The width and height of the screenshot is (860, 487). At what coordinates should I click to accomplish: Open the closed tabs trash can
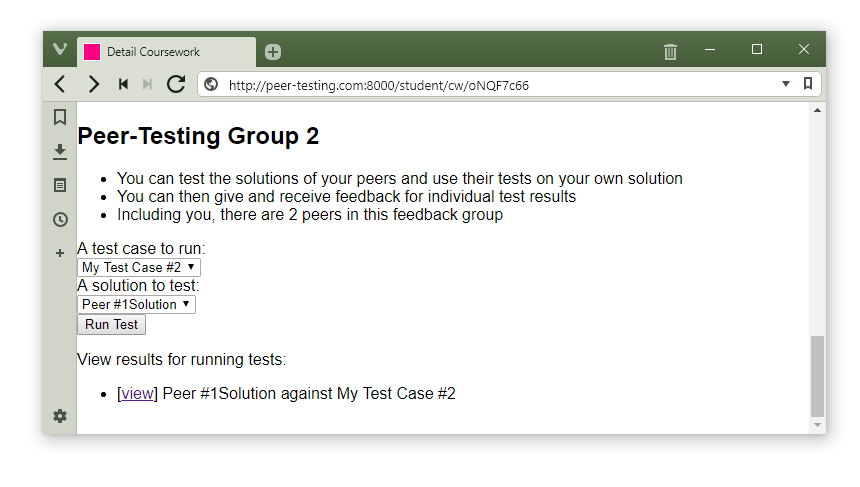[x=670, y=51]
